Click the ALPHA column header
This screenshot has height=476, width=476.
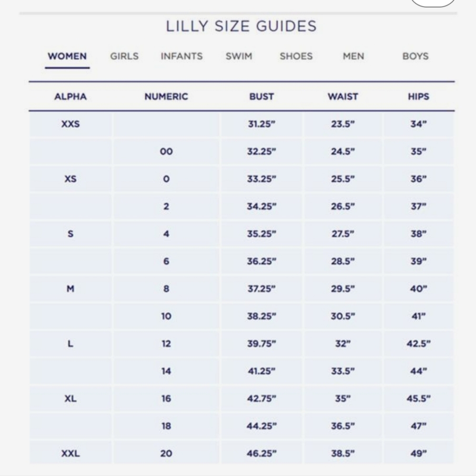[71, 97]
